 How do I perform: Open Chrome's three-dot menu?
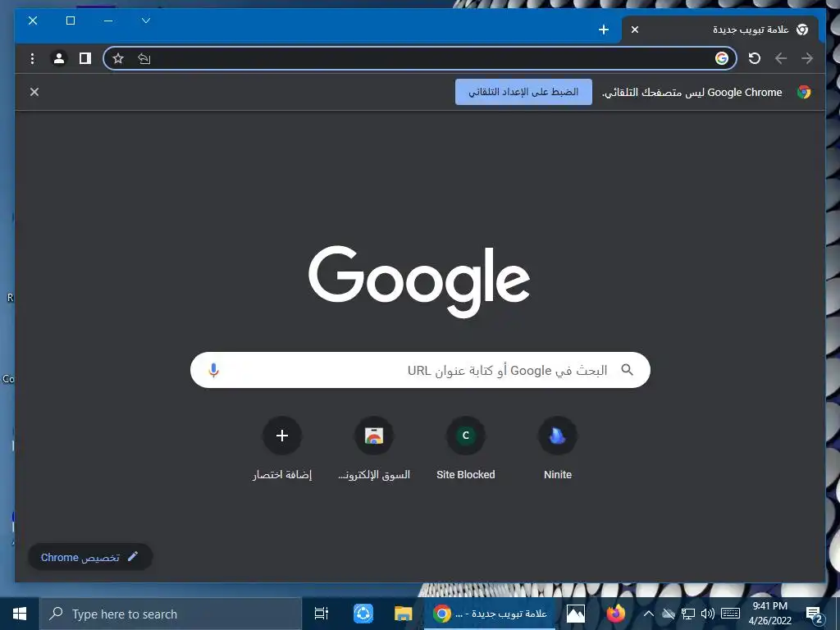[x=32, y=58]
